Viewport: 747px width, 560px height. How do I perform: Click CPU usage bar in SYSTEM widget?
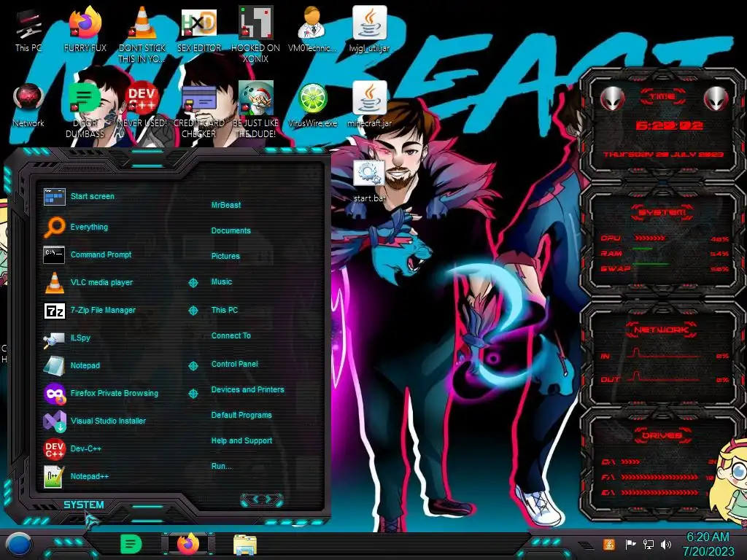click(x=650, y=238)
